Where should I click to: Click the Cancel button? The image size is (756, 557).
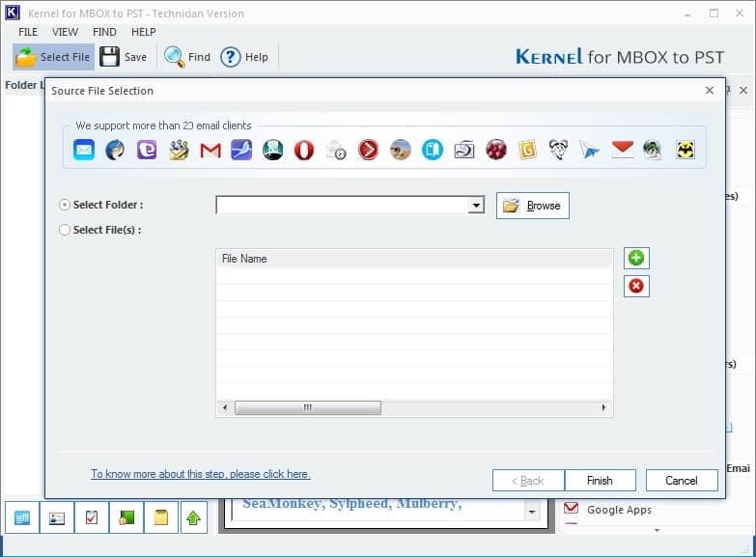point(682,481)
